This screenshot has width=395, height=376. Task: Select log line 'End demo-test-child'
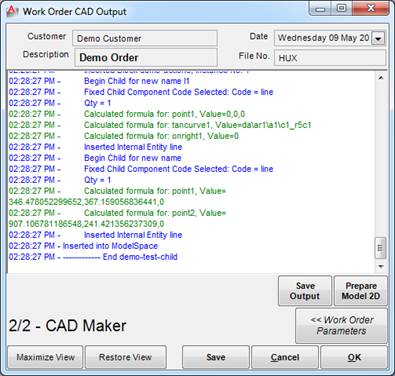(93, 257)
